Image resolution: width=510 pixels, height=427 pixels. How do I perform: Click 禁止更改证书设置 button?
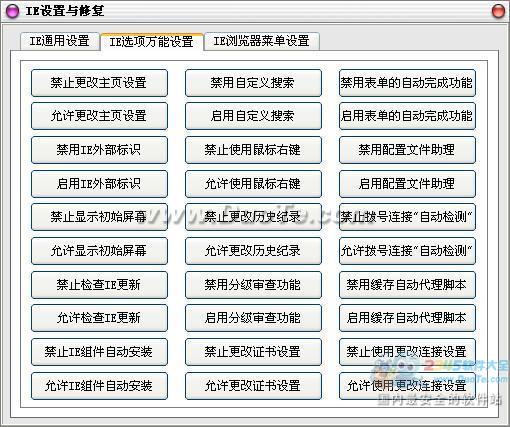[253, 352]
